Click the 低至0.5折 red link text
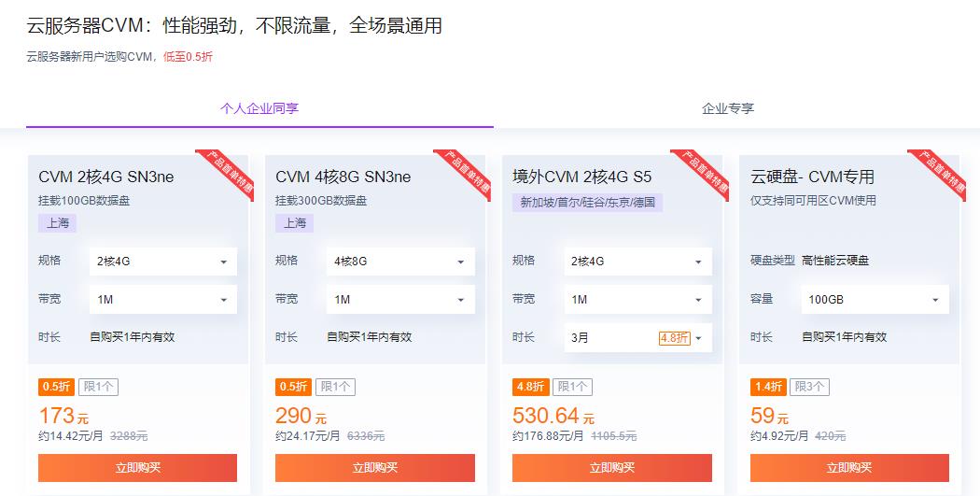This screenshot has height=496, width=980. (x=189, y=57)
